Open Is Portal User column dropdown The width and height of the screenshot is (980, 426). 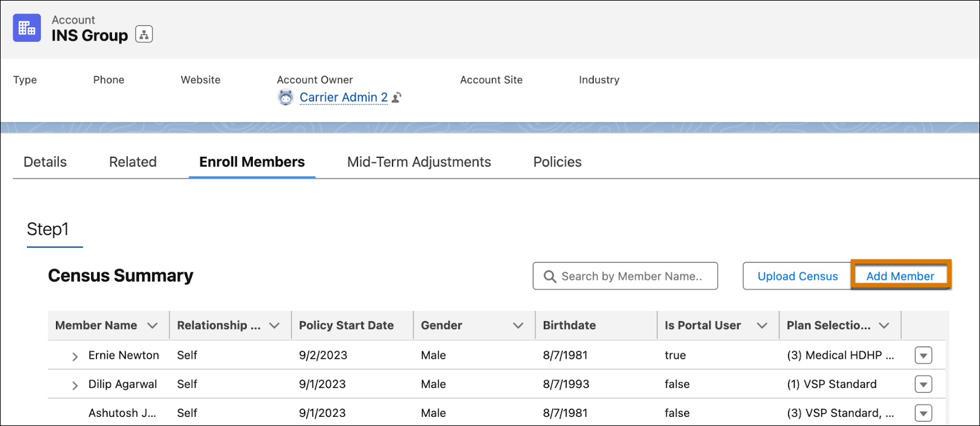762,326
